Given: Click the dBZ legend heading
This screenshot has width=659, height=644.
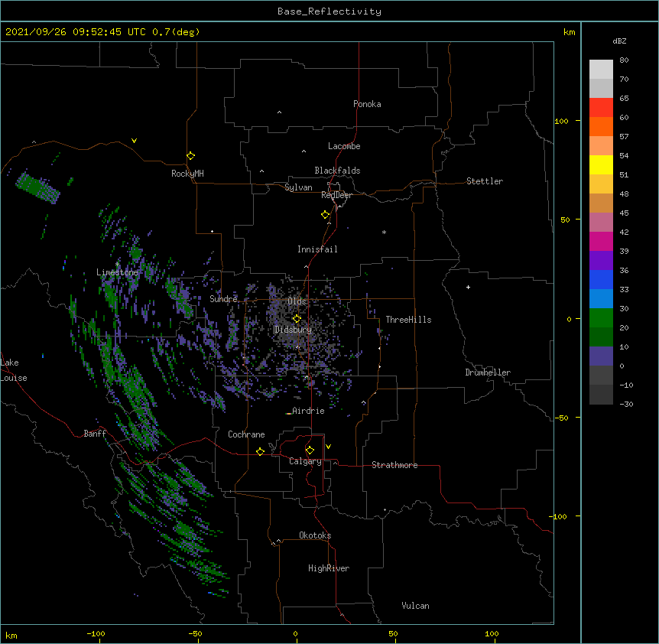Looking at the screenshot, I should pos(619,41).
